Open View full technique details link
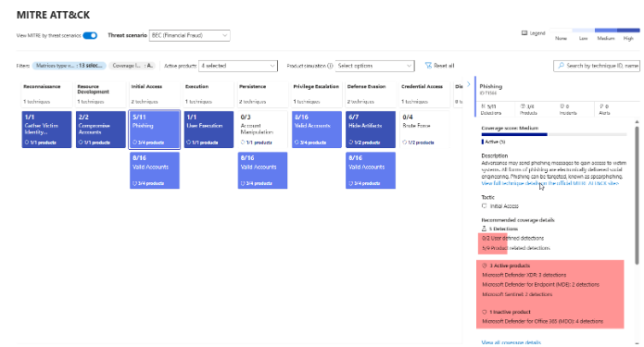Viewport: 644px width, 347px height. pyautogui.click(x=549, y=183)
